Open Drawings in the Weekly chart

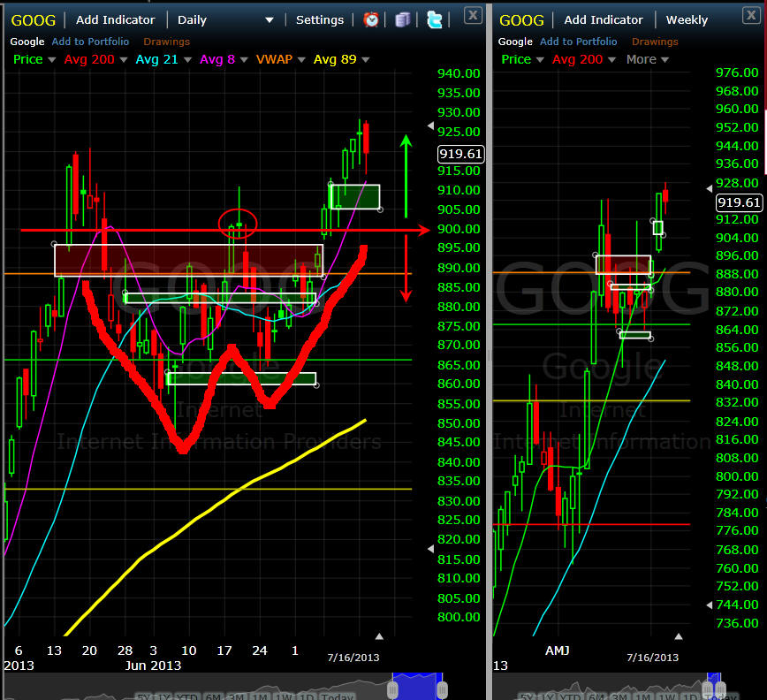tap(655, 42)
